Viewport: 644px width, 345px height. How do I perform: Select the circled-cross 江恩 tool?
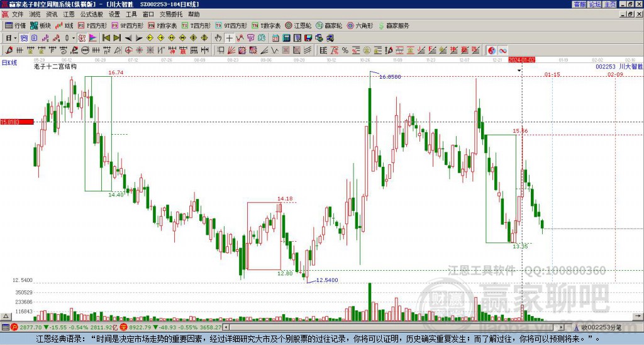tap(128, 50)
